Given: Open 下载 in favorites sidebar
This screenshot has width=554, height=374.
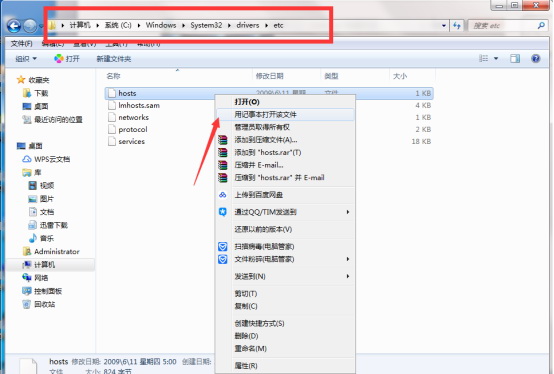Looking at the screenshot, I should (36, 93).
